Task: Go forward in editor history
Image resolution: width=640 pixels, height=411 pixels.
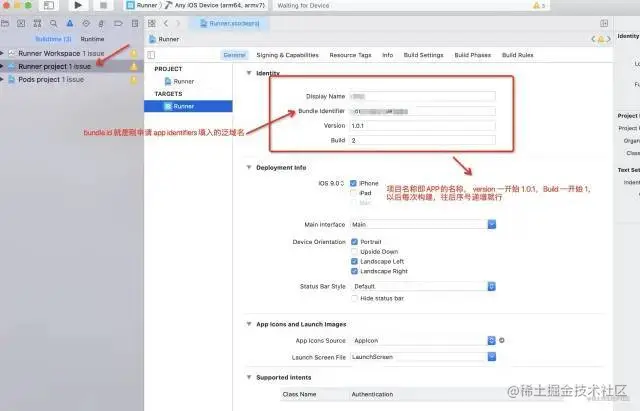Action: pos(178,23)
